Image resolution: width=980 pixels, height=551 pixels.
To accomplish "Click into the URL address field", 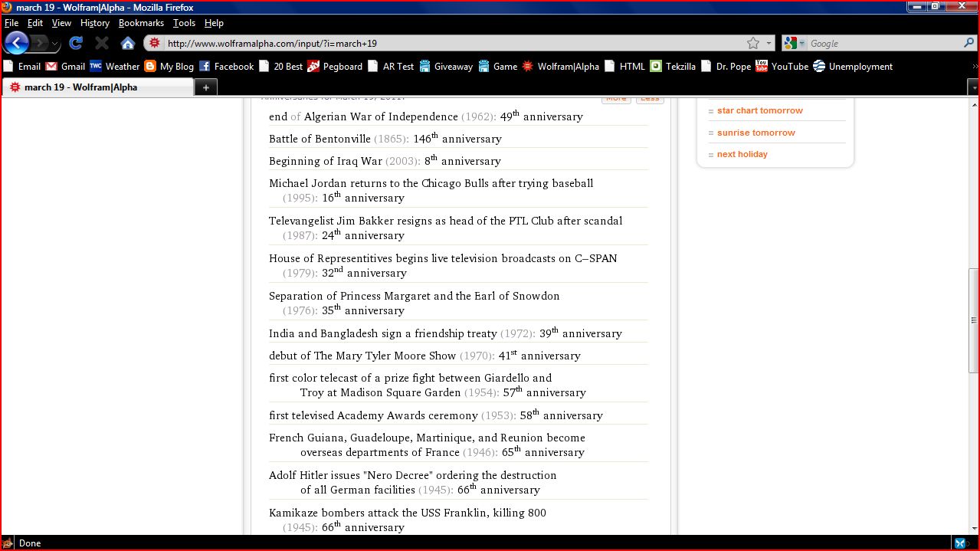I will 452,44.
